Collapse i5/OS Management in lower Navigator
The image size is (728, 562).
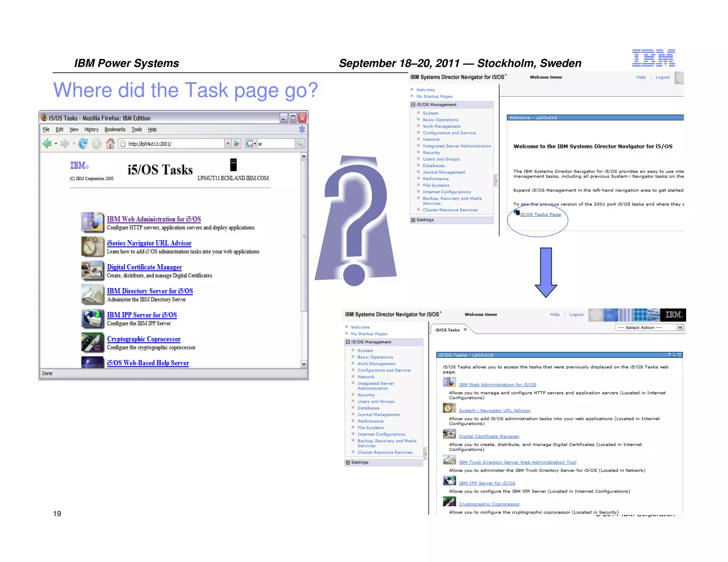pyautogui.click(x=348, y=342)
